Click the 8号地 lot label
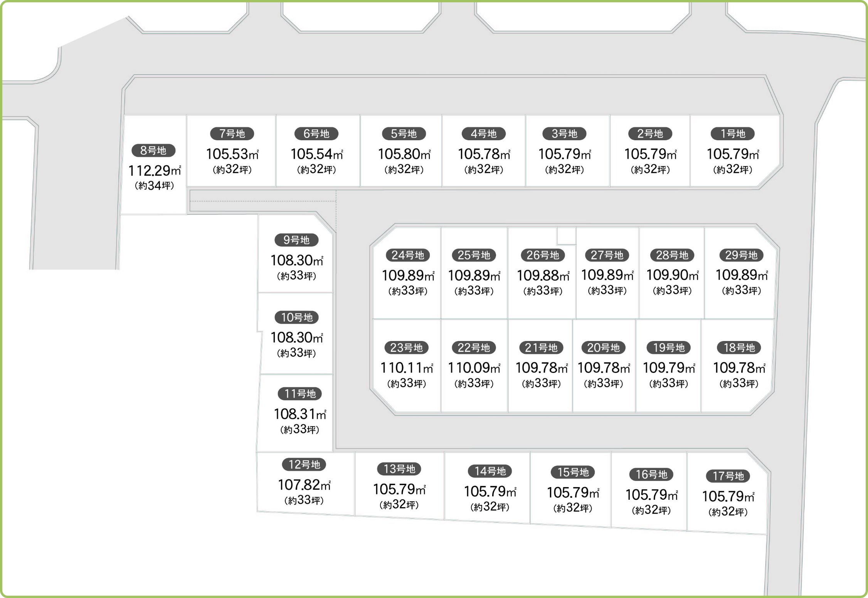This screenshot has height=598, width=868. click(x=153, y=151)
